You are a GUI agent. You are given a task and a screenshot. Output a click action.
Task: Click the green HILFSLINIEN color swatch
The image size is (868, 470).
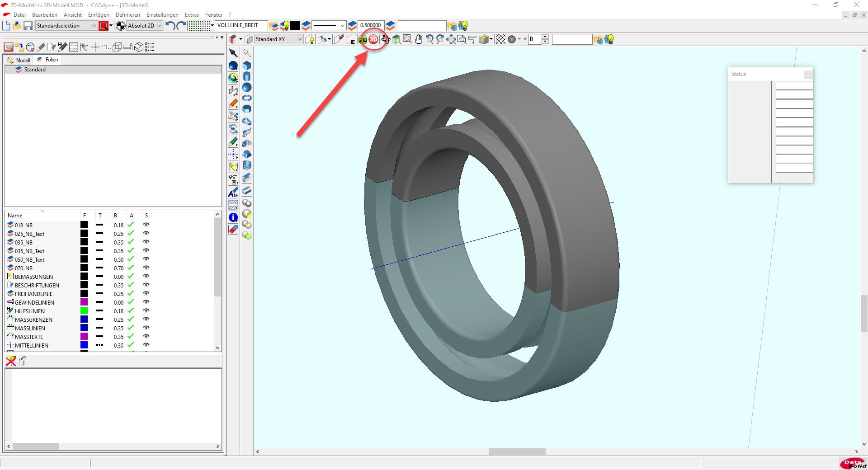84,311
